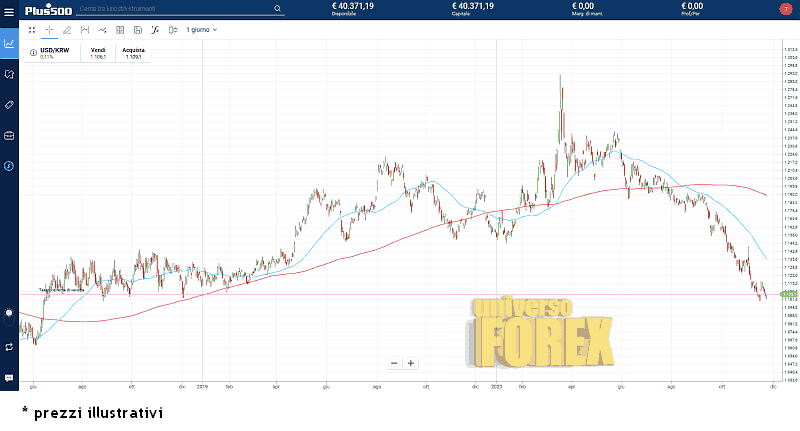Open the chart type line icon
Viewport: 800px width, 431px height.
(103, 30)
